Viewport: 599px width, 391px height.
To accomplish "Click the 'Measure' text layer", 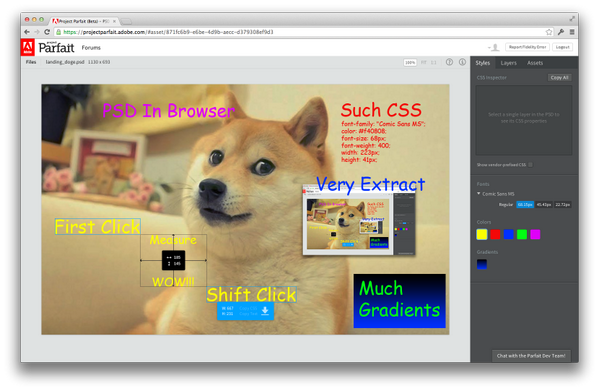I will pos(173,240).
